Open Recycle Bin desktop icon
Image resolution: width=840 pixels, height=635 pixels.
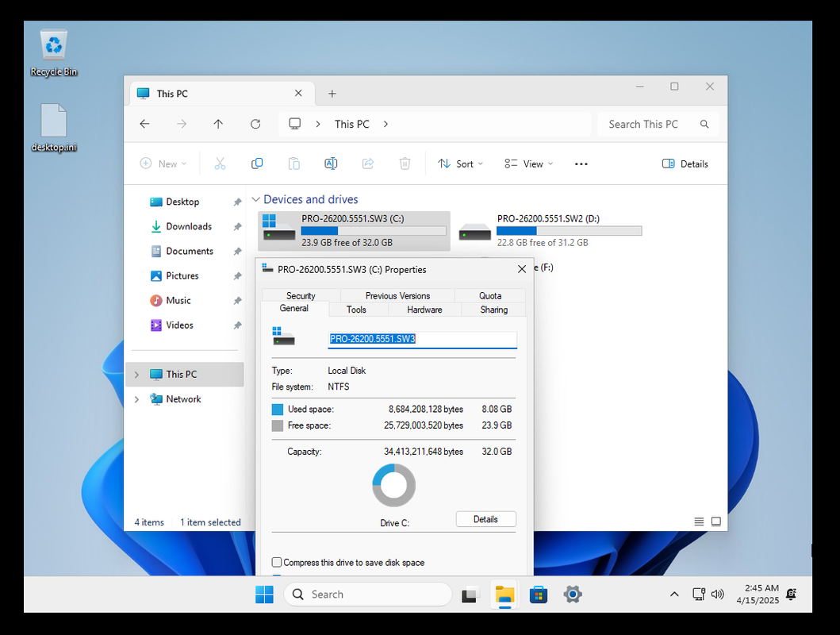(x=54, y=53)
